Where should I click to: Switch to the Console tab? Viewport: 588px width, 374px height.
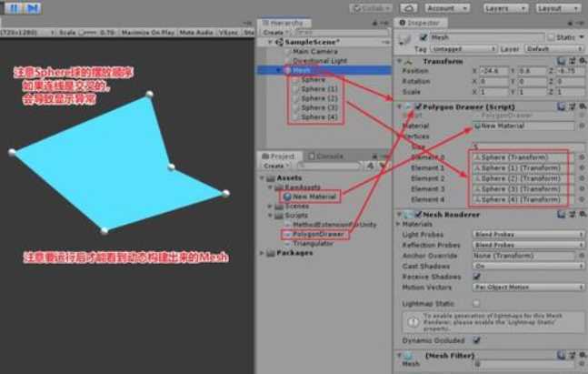click(328, 156)
